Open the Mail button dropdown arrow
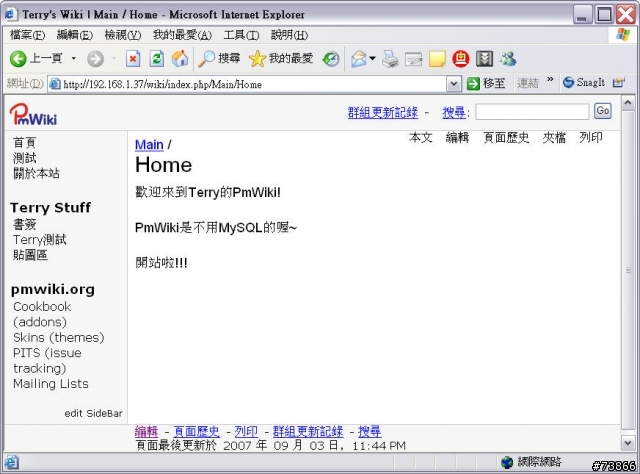The image size is (640, 474). pos(372,59)
